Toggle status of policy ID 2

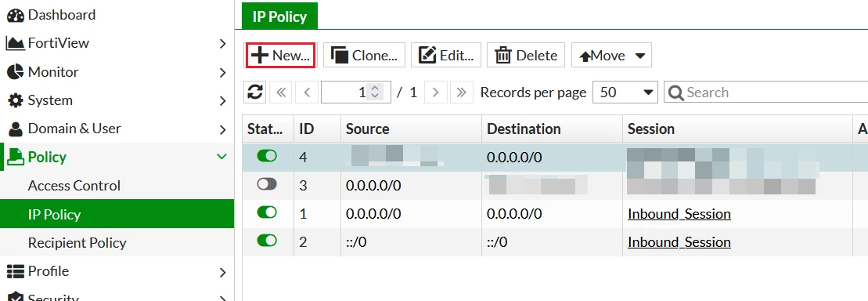pyautogui.click(x=267, y=241)
